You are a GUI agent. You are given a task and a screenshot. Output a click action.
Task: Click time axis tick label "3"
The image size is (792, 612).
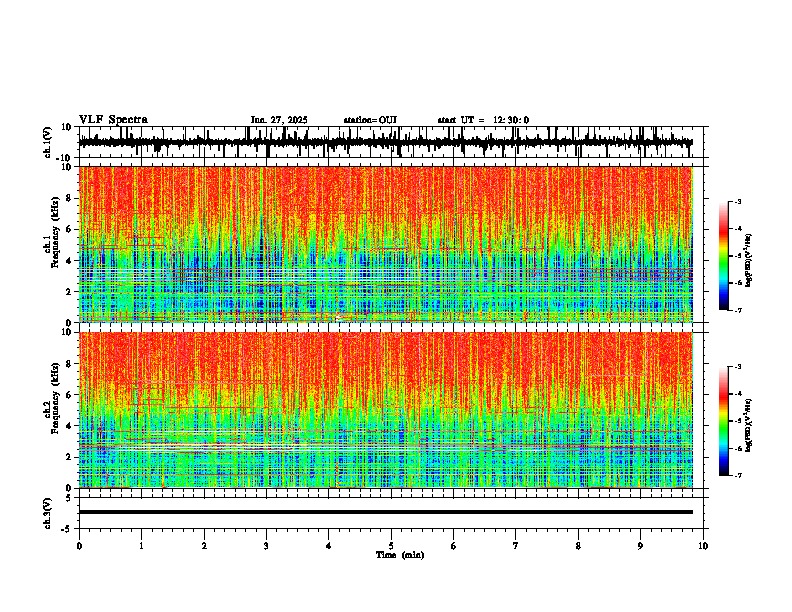(266, 546)
